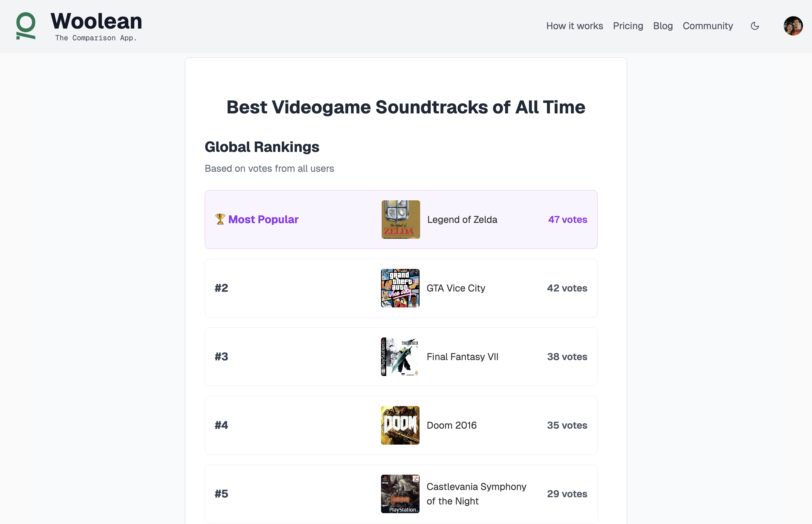Click the 47 votes count
The image size is (812, 524).
[568, 220]
